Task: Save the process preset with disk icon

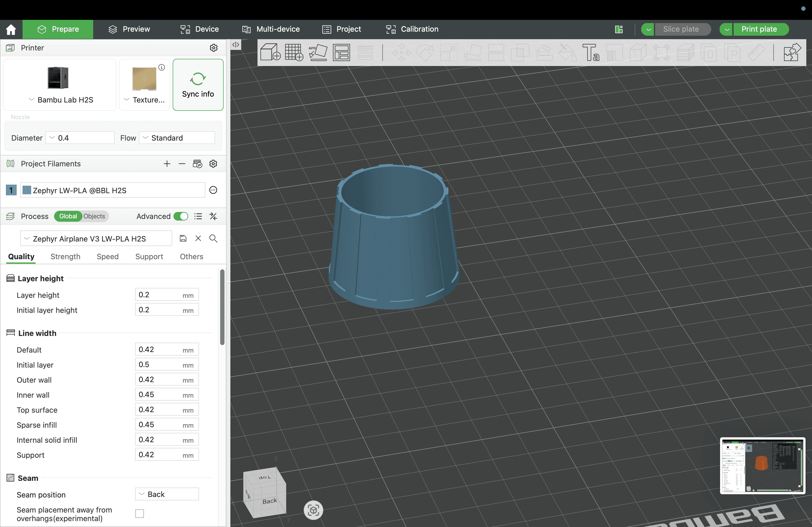Action: coord(183,239)
